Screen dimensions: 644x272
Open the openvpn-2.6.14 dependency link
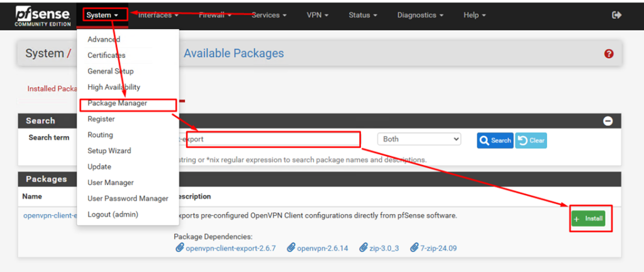click(x=321, y=248)
